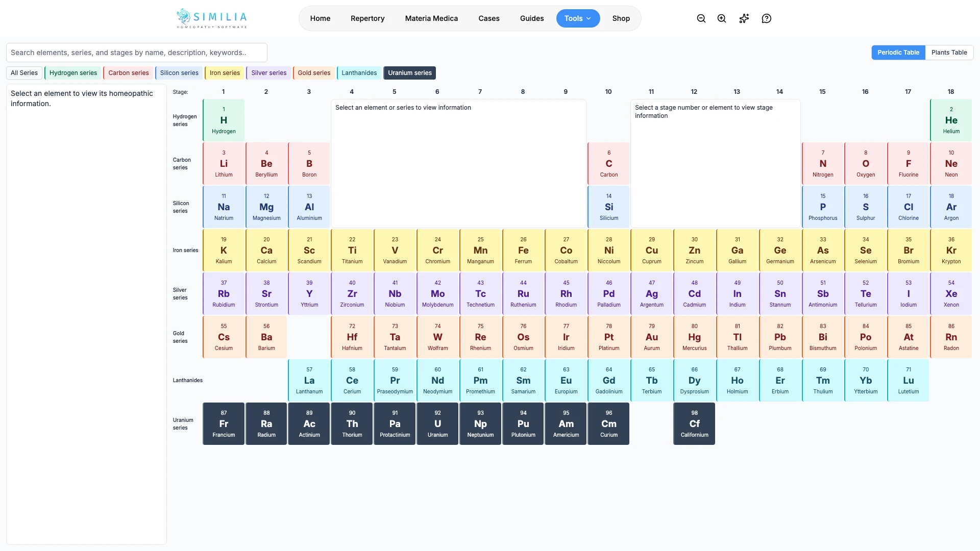980x551 pixels.
Task: Pick the Uranium (U) element tile
Action: point(437,424)
